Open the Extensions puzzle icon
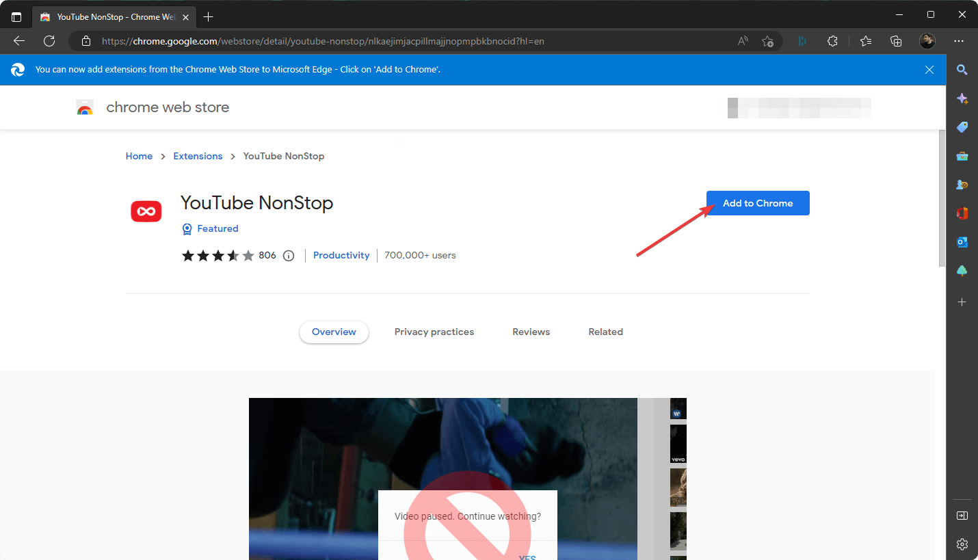 click(x=832, y=41)
